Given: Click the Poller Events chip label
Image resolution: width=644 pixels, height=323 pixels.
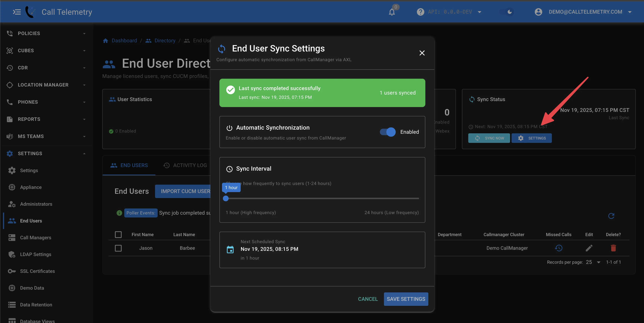Looking at the screenshot, I should click(141, 213).
